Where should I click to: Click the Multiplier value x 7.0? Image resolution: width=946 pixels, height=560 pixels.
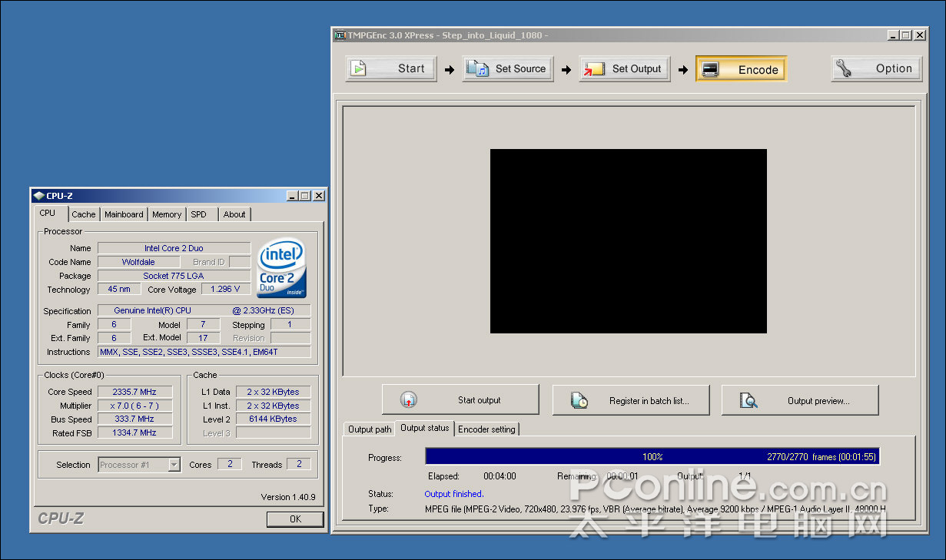(134, 406)
